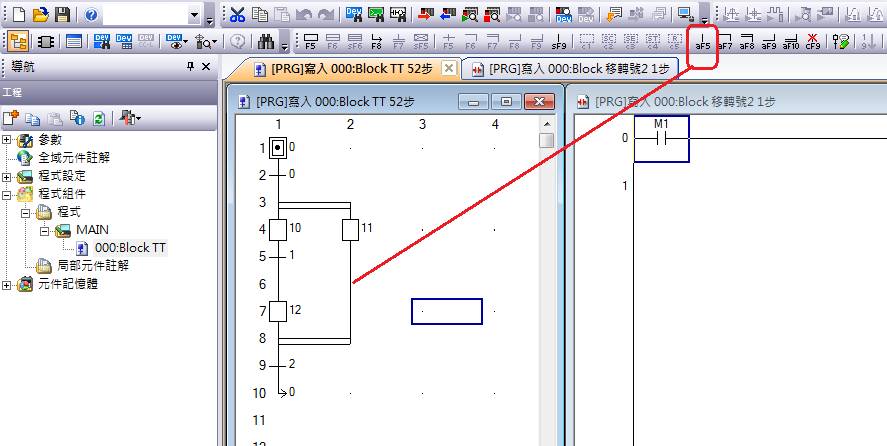Select 000:Block TT in project tree
The image size is (887, 446).
tap(130, 248)
